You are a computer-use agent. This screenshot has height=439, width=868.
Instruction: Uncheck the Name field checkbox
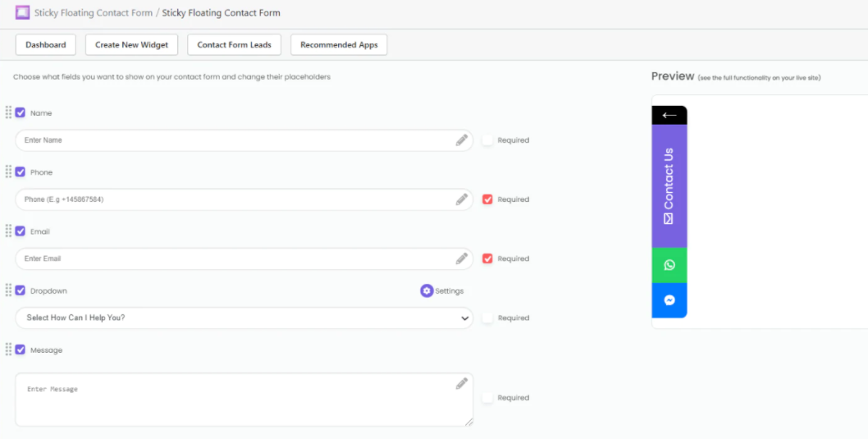click(21, 113)
